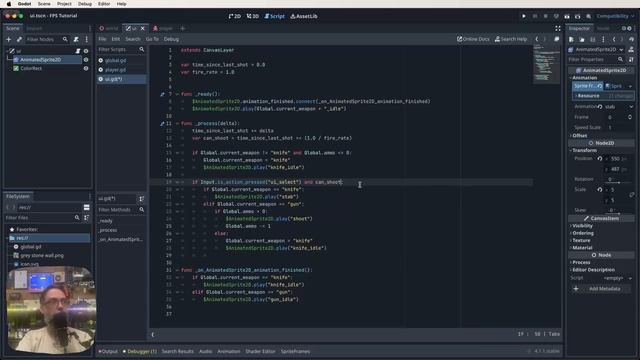Click the attach script icon in Scene dock

click(76, 39)
